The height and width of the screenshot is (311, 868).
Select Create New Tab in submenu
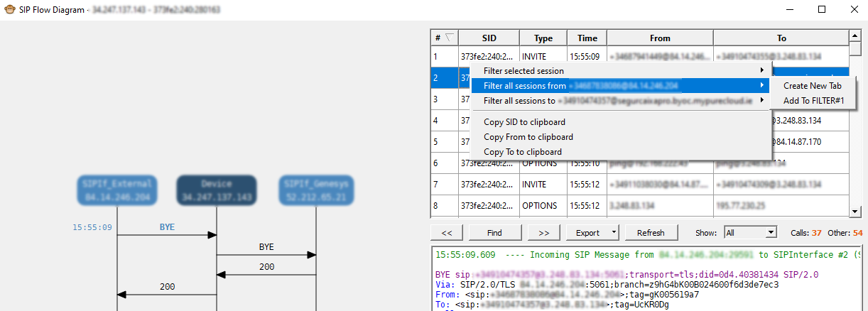point(812,86)
